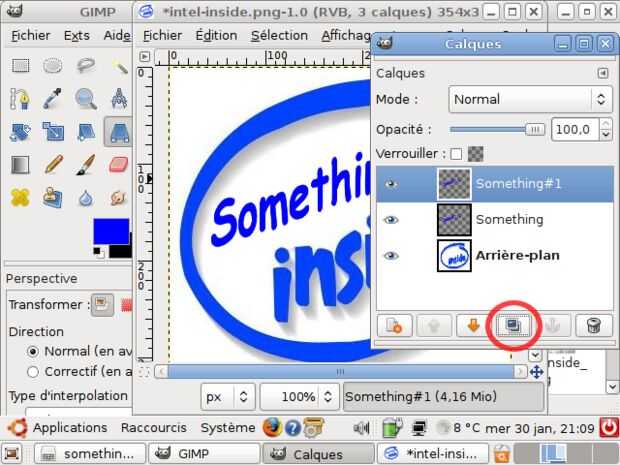Screen dimensions: 620x465
Task: Reset to default foreground/background colors
Action: pyautogui.click(x=98, y=252)
